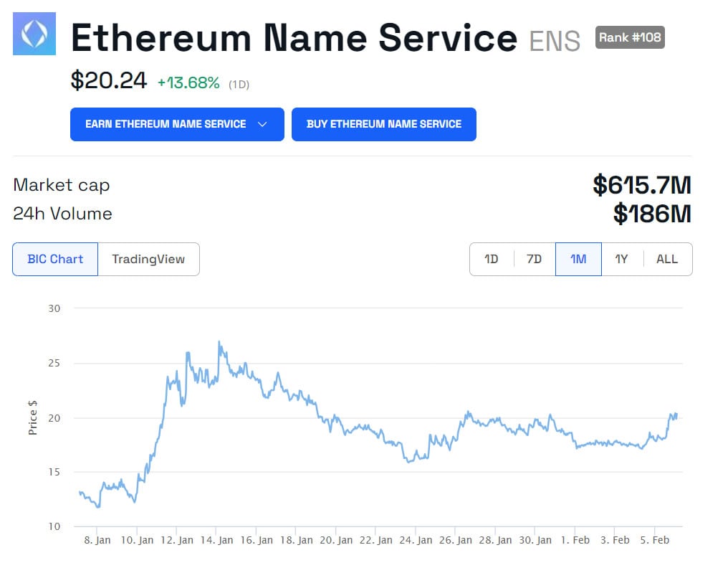Screen dimensions: 728x573
Task: Click the $615.7M market cap value
Action: (641, 185)
